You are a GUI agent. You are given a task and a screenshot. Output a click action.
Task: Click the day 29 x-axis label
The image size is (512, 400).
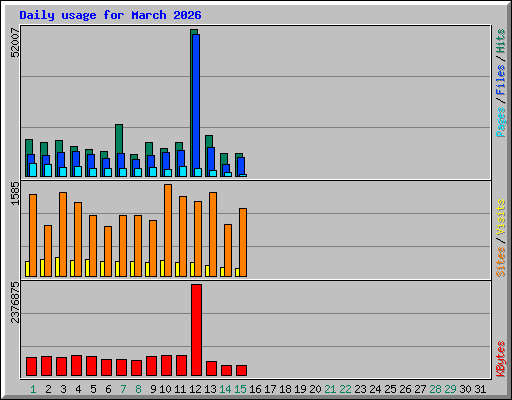450,389
